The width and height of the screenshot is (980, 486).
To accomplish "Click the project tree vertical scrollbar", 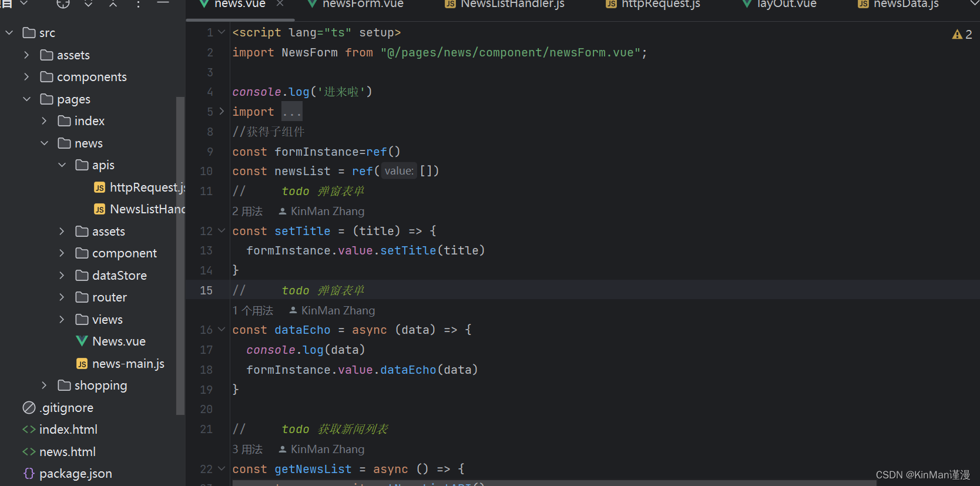I will pyautogui.click(x=180, y=256).
